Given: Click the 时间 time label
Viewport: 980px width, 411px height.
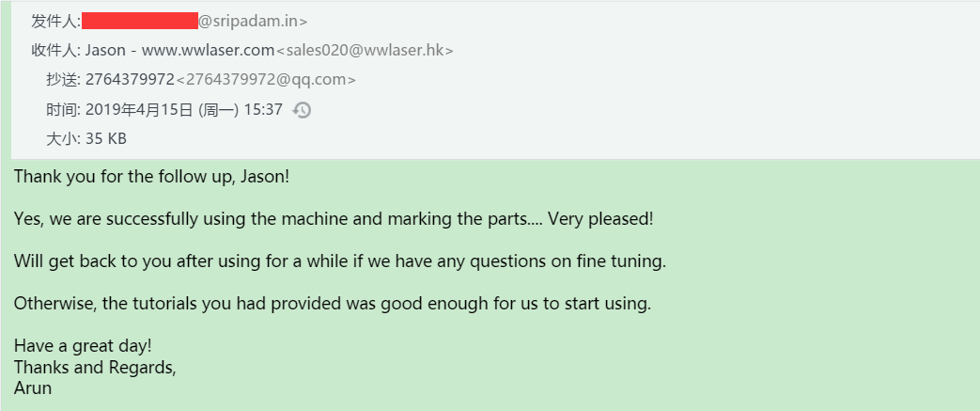Looking at the screenshot, I should click(x=63, y=110).
